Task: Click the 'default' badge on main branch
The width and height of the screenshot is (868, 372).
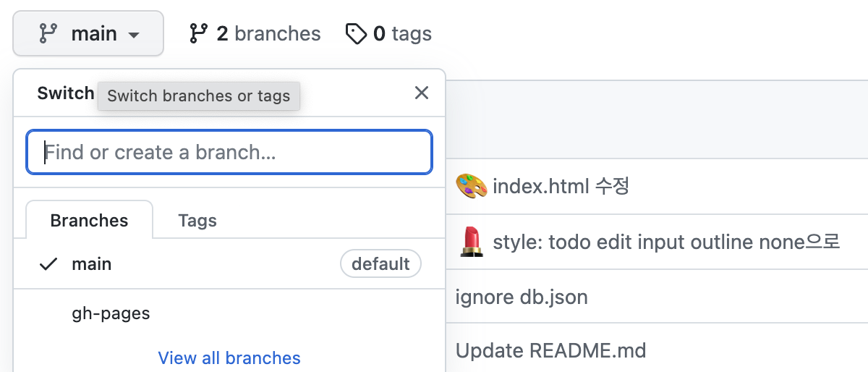Action: [380, 264]
